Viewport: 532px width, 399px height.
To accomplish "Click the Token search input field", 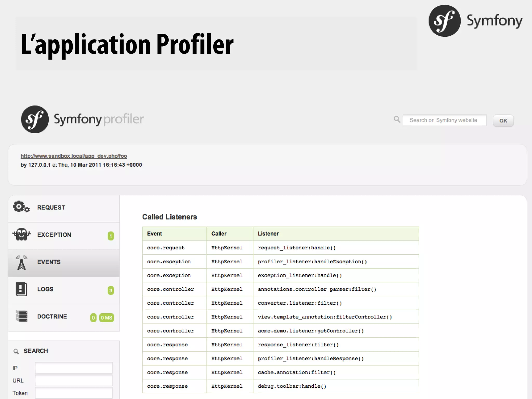I will [74, 393].
